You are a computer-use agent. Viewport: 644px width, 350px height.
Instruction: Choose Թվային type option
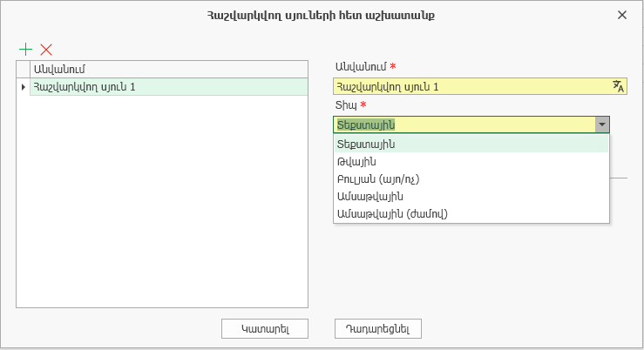(471, 162)
